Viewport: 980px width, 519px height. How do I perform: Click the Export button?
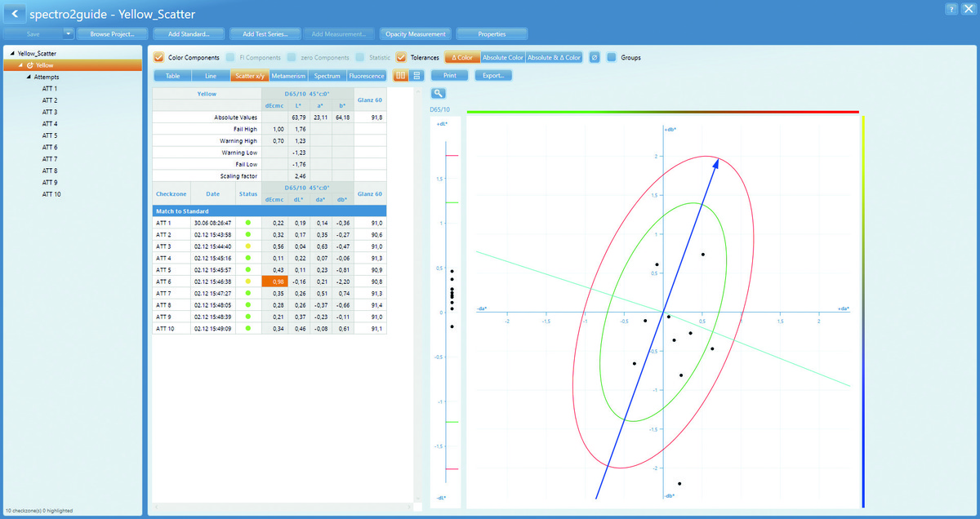(493, 76)
